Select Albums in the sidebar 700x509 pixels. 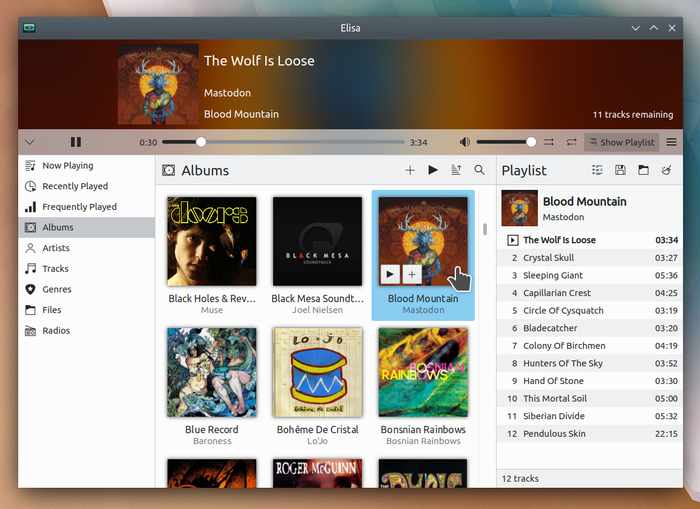pyautogui.click(x=87, y=227)
